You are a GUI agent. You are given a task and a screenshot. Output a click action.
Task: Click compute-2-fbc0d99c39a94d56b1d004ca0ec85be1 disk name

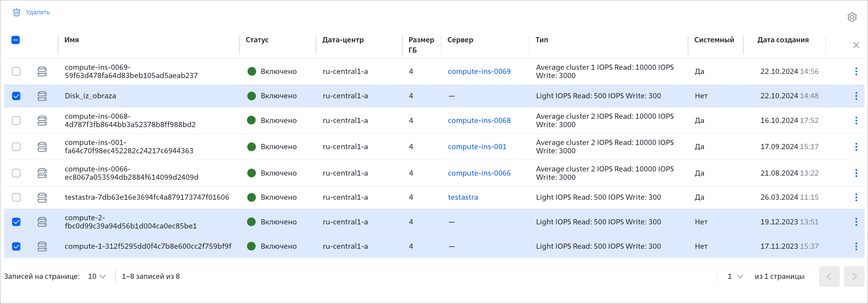pos(131,222)
